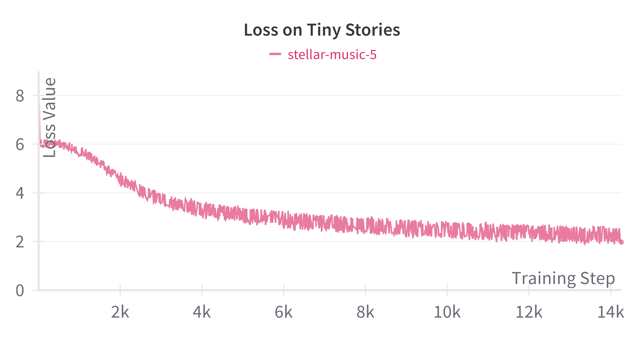
Task: Click the pink legend color swatch
Action: tap(275, 54)
